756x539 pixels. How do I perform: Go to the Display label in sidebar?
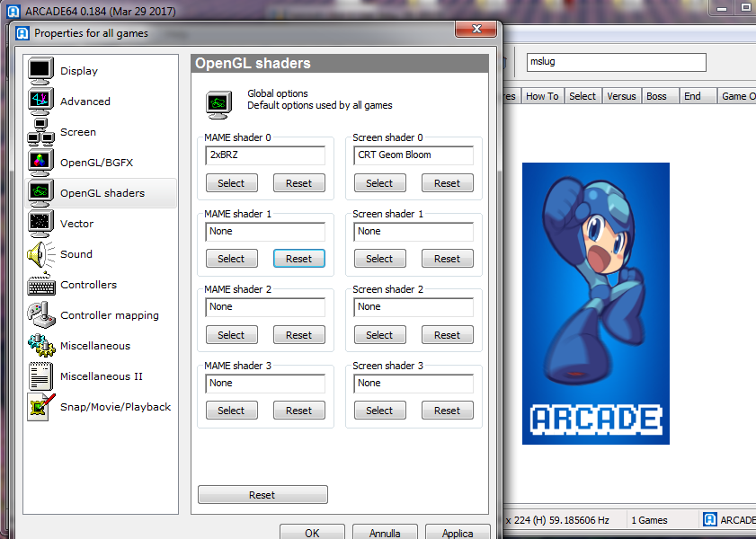[x=79, y=71]
